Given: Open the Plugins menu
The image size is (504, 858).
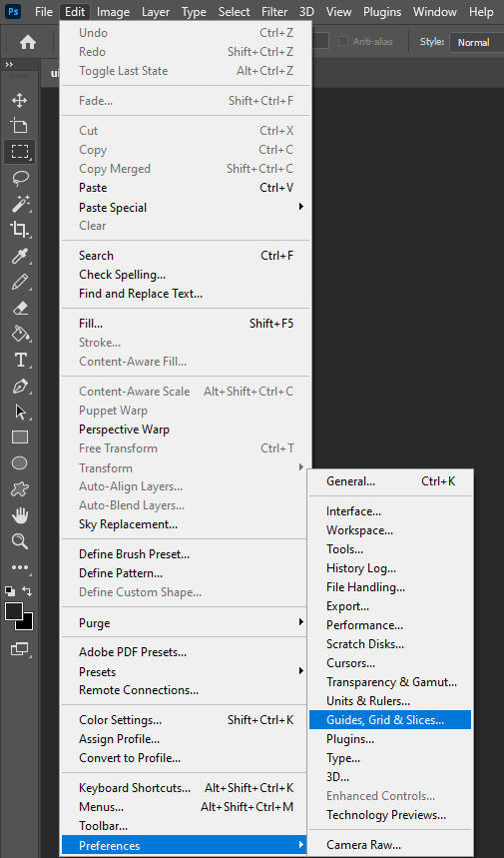Looking at the screenshot, I should tap(382, 12).
